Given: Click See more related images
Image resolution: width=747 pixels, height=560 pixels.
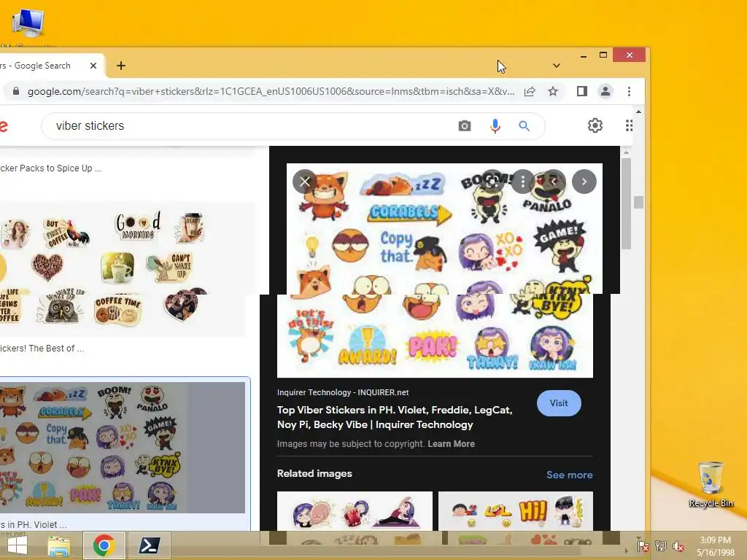Looking at the screenshot, I should 569,475.
